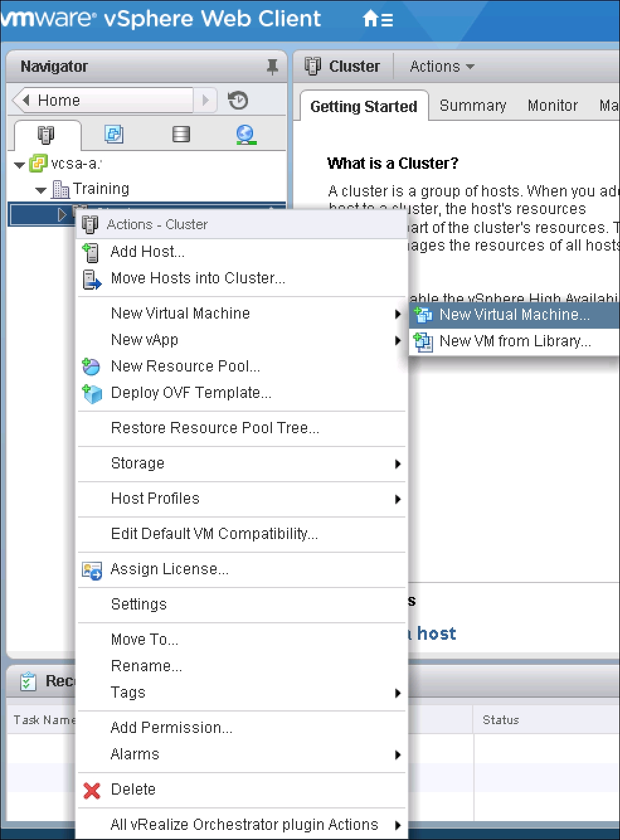This screenshot has width=620, height=840.
Task: Switch to VMs and Templates inventory tab
Action: pos(113,134)
